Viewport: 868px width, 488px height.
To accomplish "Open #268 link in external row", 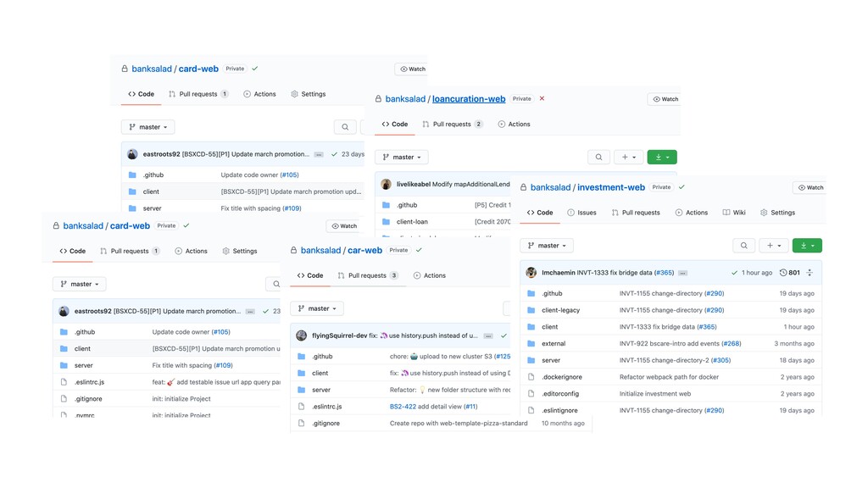I will (x=732, y=344).
